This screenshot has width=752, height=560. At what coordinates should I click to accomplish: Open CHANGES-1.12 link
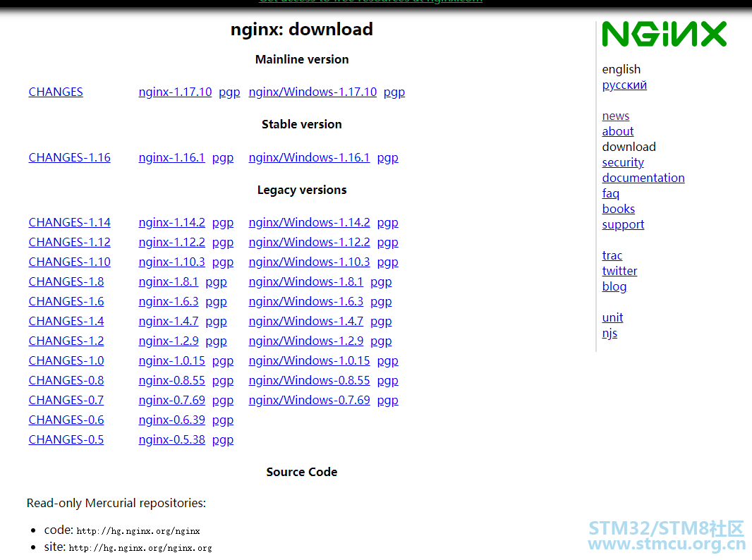coord(70,242)
